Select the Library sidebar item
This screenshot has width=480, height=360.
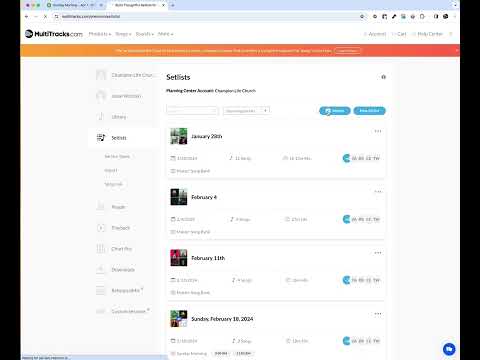[119, 117]
